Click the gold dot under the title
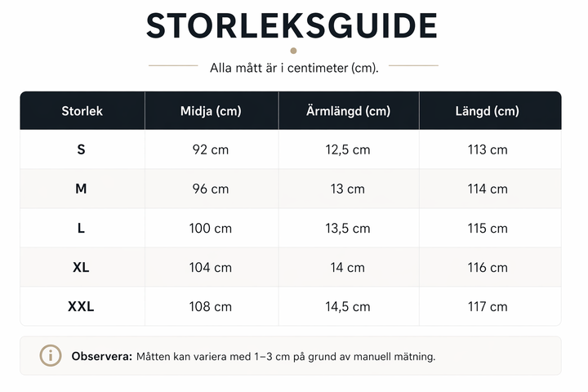 pyautogui.click(x=294, y=51)
